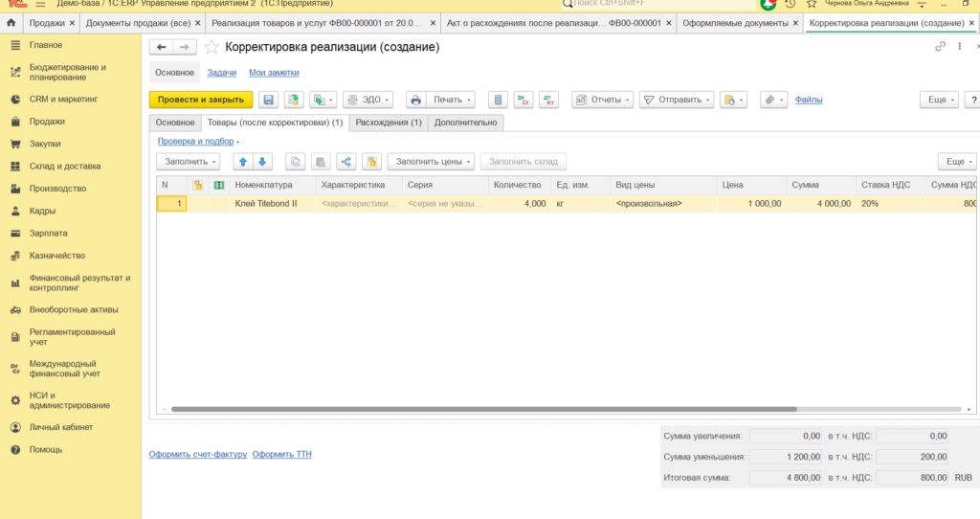Open CRM и маркетинг section
This screenshot has width=980, height=519.
[x=63, y=99]
